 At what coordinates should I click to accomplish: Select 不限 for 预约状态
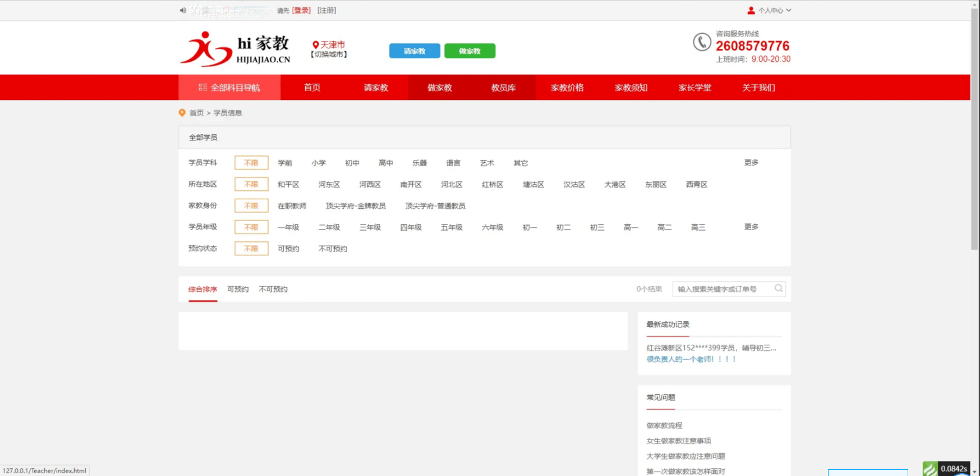(x=251, y=248)
